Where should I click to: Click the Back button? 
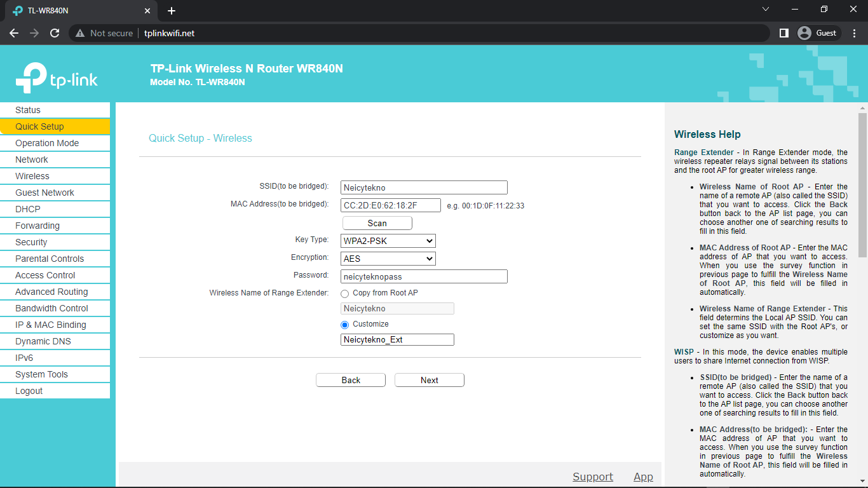coord(351,380)
